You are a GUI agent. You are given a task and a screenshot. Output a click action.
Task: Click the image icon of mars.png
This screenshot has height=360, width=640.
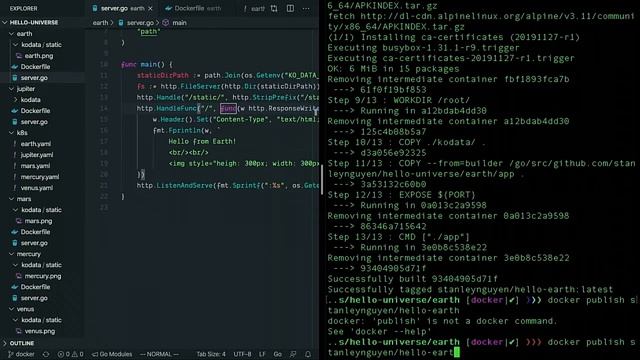tap(19, 221)
